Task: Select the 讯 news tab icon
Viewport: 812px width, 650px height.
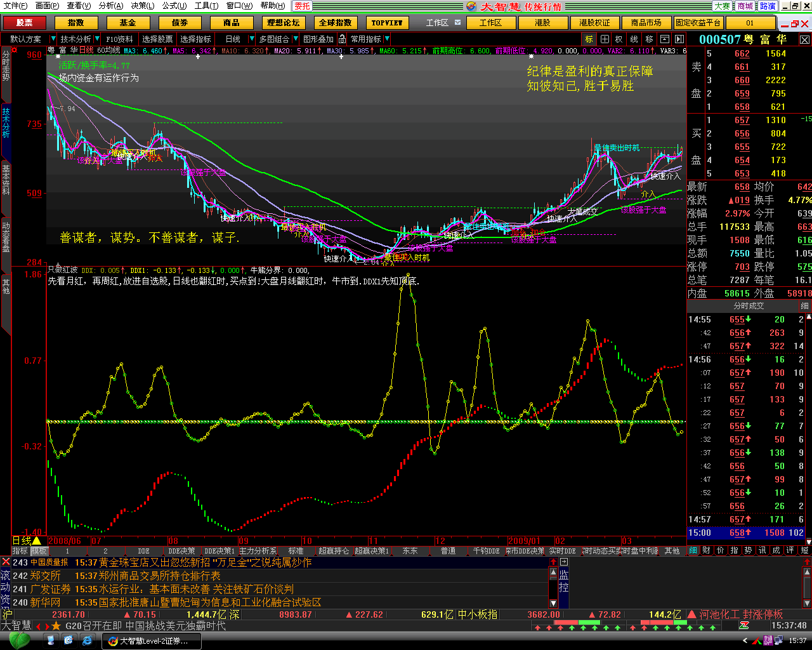Action: point(762,550)
